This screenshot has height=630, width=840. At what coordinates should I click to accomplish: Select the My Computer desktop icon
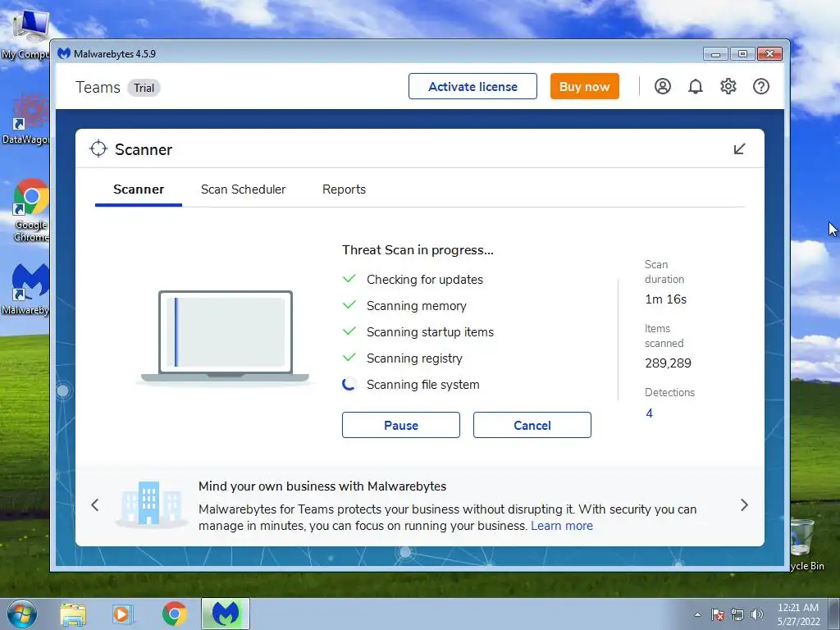pyautogui.click(x=25, y=33)
